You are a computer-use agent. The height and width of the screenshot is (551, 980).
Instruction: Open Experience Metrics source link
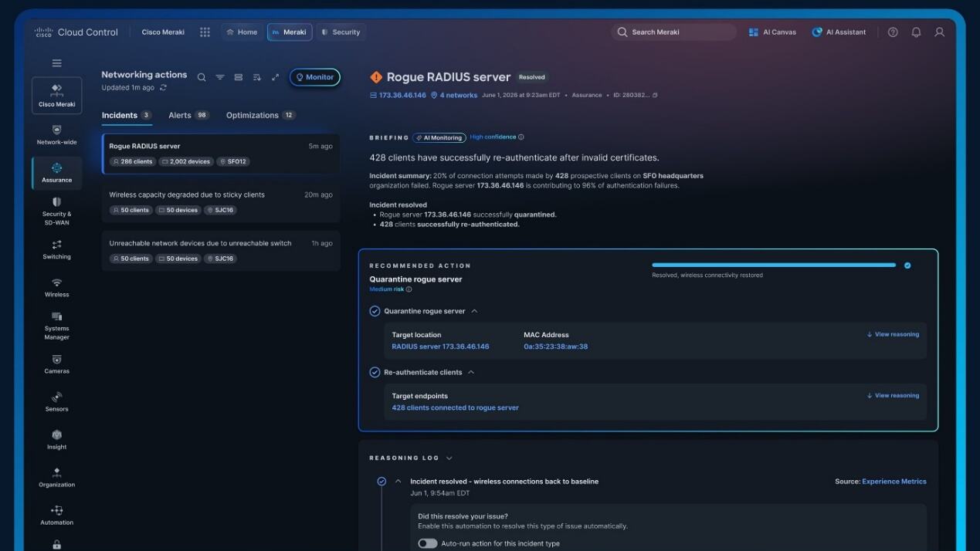894,482
